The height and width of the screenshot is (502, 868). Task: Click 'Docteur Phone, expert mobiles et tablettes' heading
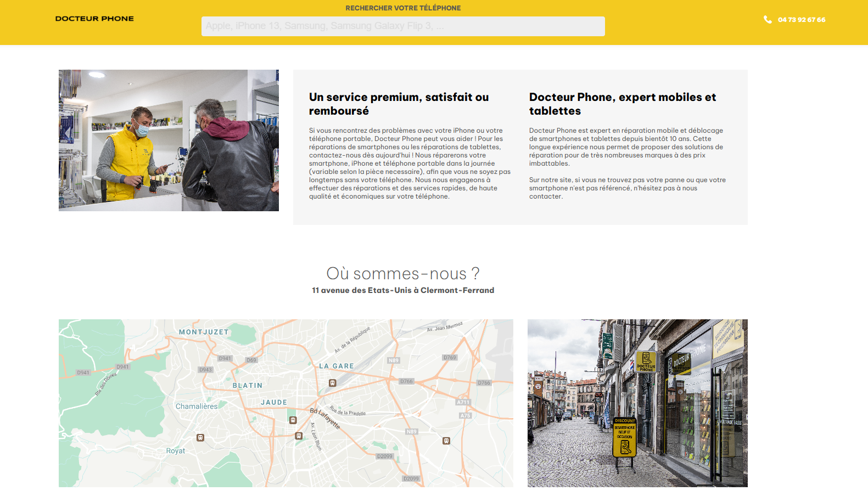pos(623,104)
